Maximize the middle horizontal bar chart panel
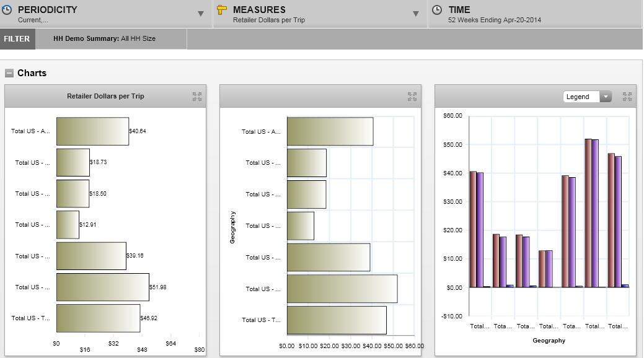Viewport: 644px width, 358px height. pos(412,97)
